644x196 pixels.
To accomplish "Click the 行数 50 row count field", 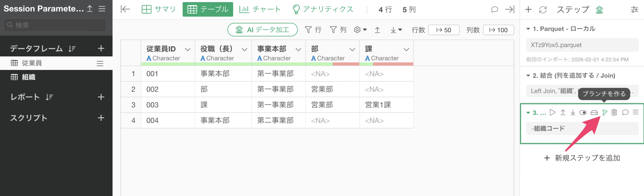I will tap(443, 30).
